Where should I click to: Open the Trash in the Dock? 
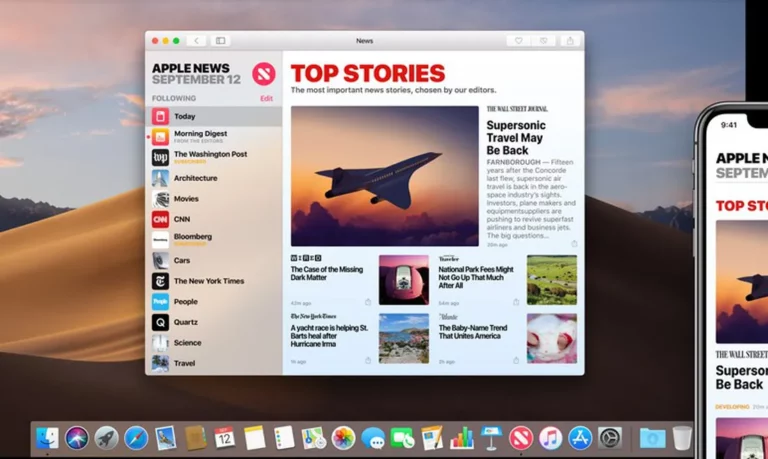tap(682, 437)
